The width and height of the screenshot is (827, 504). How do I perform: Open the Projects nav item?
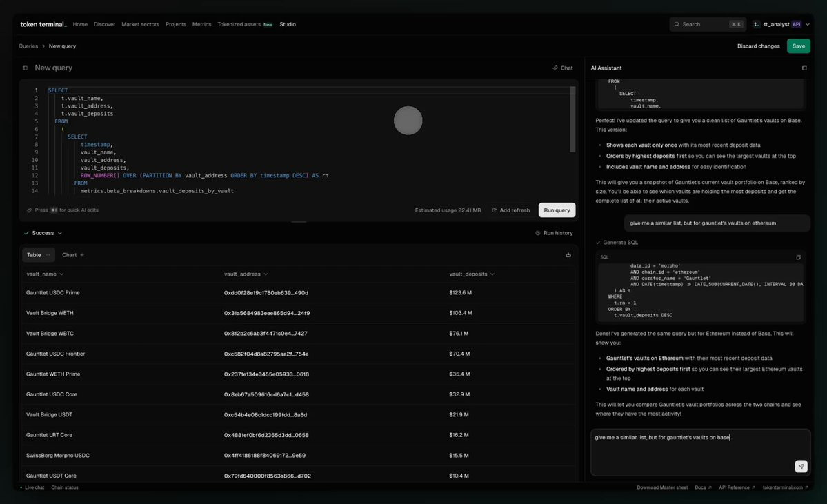176,24
